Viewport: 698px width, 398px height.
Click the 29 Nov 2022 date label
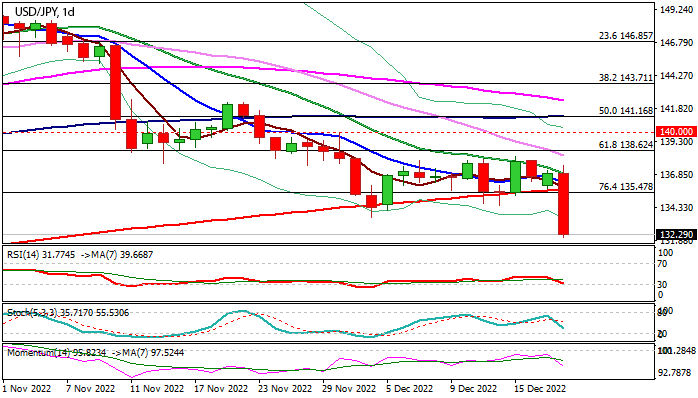click(x=349, y=389)
